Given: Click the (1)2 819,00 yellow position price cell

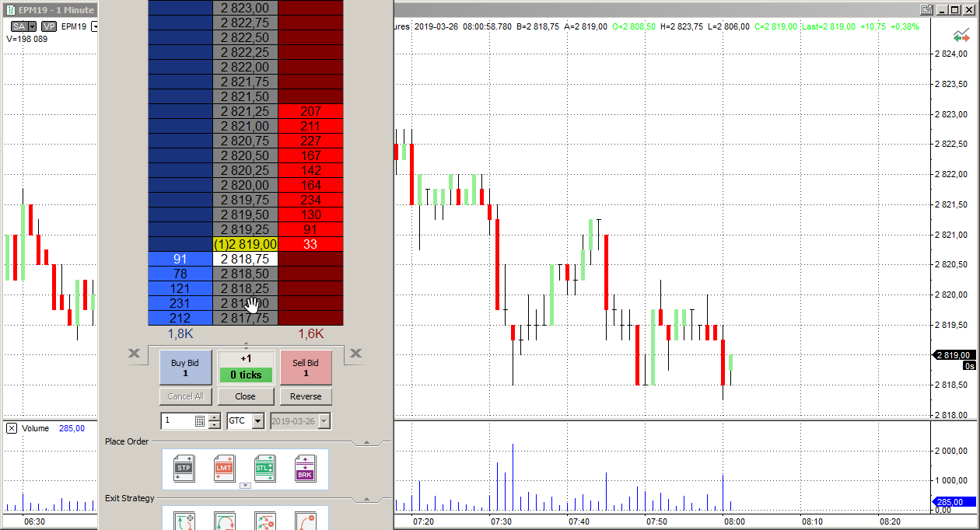Looking at the screenshot, I should click(x=245, y=244).
